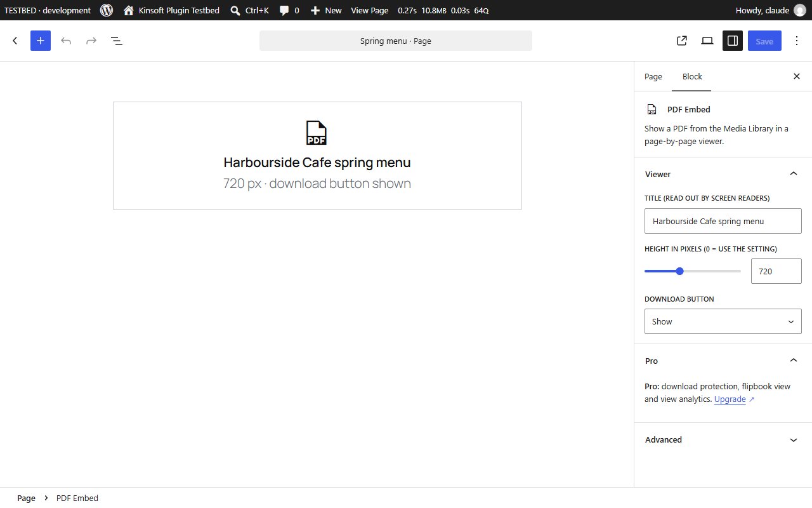Click PDF Embed in the bottom breadcrumb
This screenshot has height=508, width=812.
click(77, 498)
